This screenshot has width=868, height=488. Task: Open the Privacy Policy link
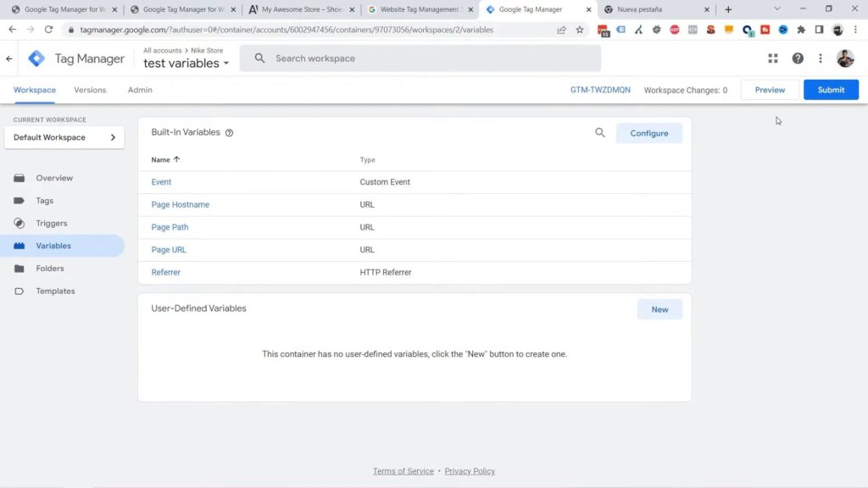click(x=470, y=471)
